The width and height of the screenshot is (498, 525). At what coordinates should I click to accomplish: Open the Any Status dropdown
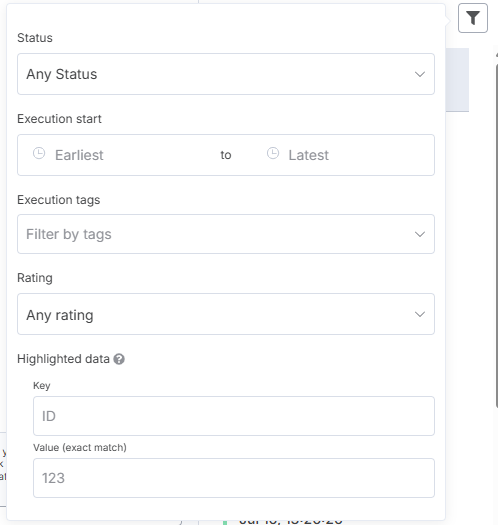pos(226,74)
